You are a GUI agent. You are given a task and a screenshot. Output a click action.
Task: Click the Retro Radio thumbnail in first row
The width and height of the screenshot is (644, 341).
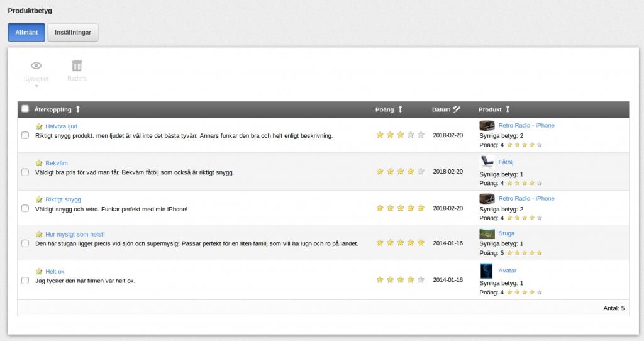tap(487, 125)
